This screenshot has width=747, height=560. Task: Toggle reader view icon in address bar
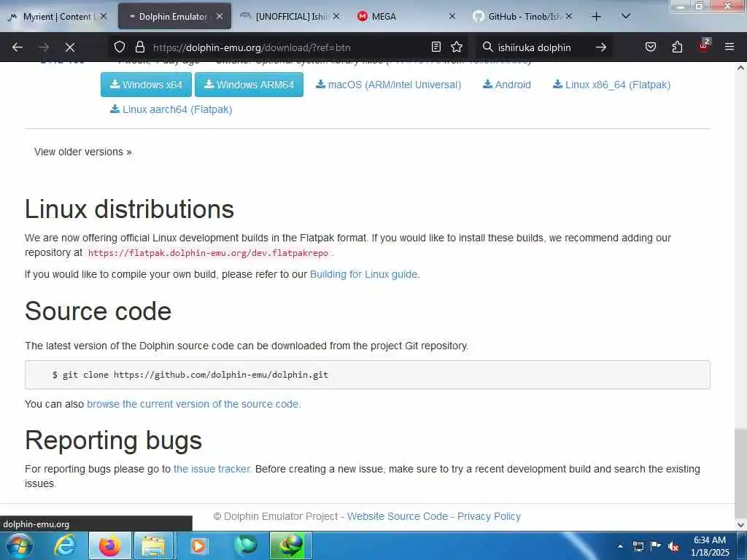436,47
